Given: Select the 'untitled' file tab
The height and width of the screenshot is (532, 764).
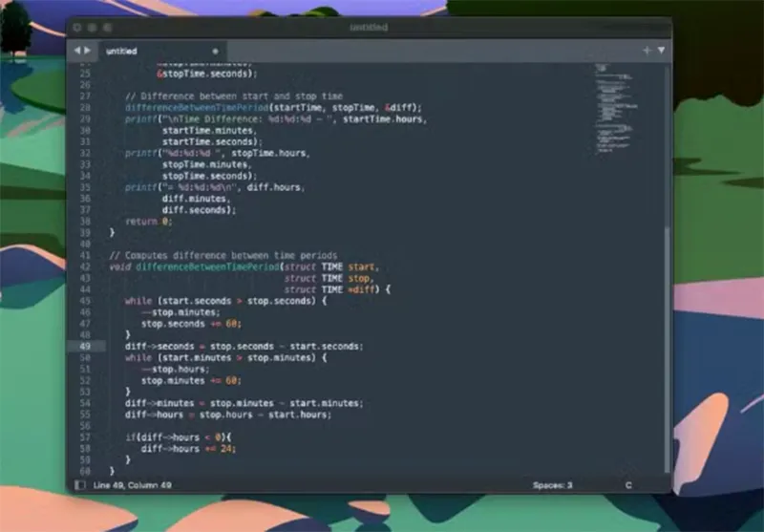Looking at the screenshot, I should (121, 51).
